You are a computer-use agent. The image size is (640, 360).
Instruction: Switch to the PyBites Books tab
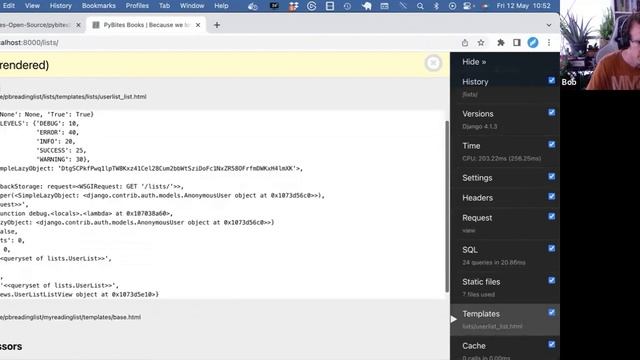pyautogui.click(x=146, y=25)
